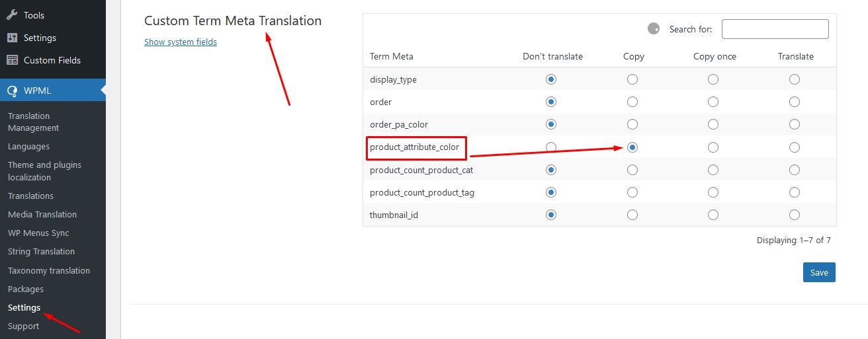Image resolution: width=868 pixels, height=339 pixels.
Task: Open String Translation page
Action: tap(41, 251)
